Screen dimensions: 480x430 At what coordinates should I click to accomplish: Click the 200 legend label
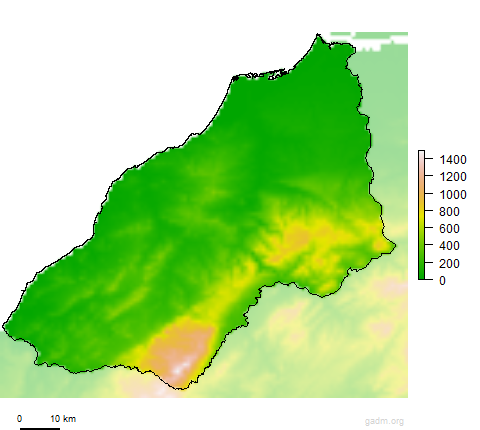tap(449, 263)
